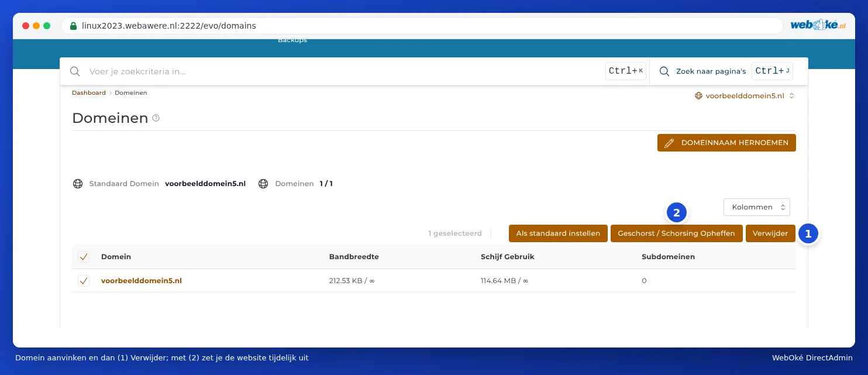Click the Ctrl+J shortcut badge

[773, 71]
